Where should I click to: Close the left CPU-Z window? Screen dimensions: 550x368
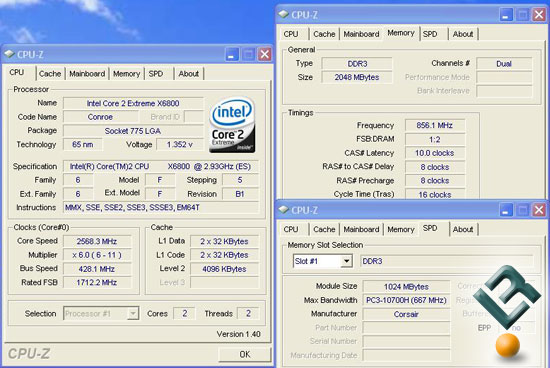click(264, 54)
